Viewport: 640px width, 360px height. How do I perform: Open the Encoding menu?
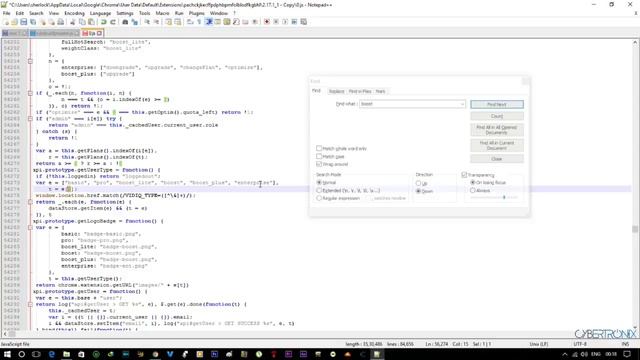pos(74,13)
